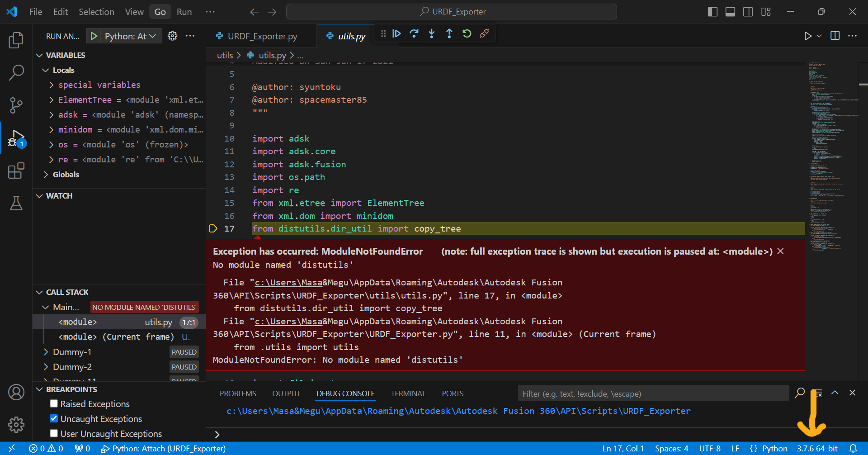868x455 pixels.
Task: Click the debug Continue button
Action: (396, 34)
